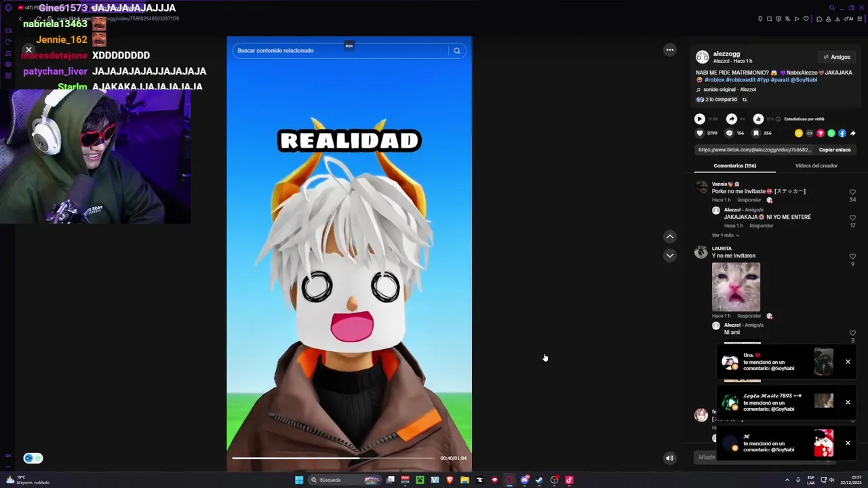The width and height of the screenshot is (868, 488).
Task: Click the search magnifier in the video search bar
Action: coord(457,51)
